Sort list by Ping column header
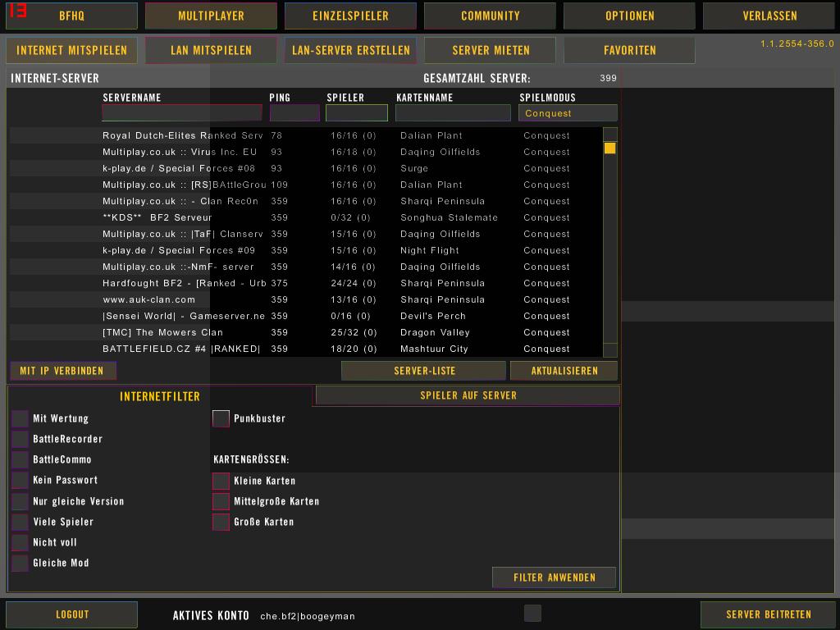Image resolution: width=840 pixels, height=630 pixels. point(280,98)
